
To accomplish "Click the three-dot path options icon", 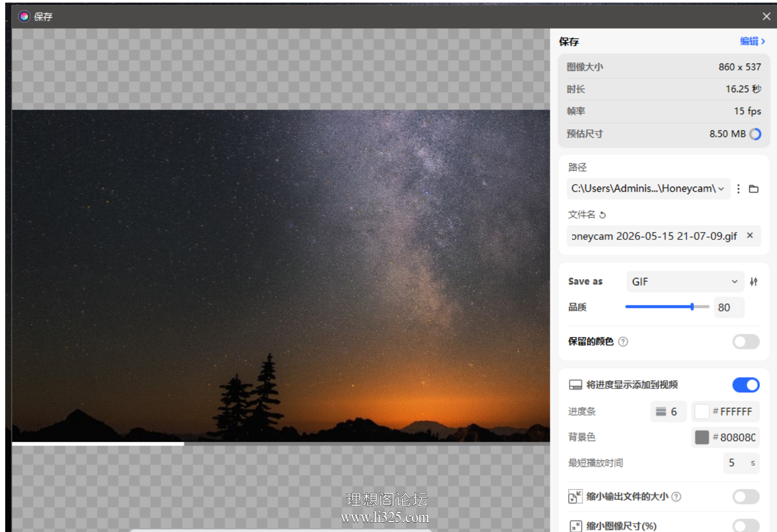I will [738, 189].
